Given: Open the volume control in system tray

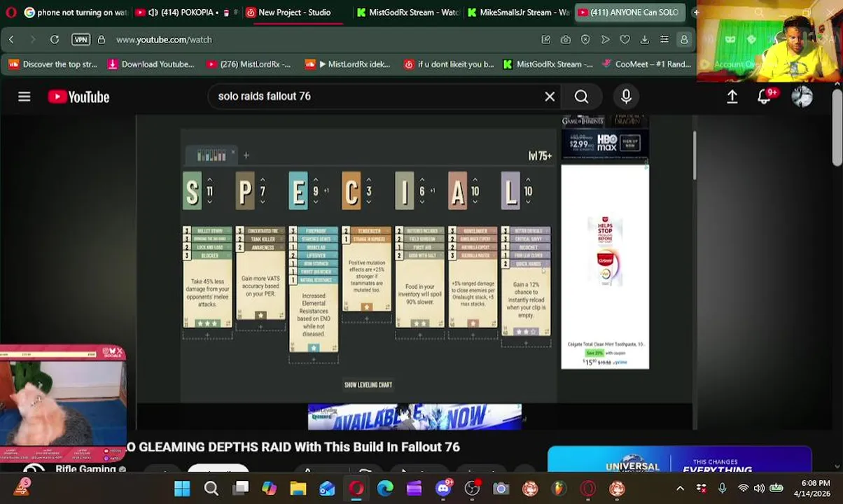Looking at the screenshot, I should pyautogui.click(x=760, y=489).
